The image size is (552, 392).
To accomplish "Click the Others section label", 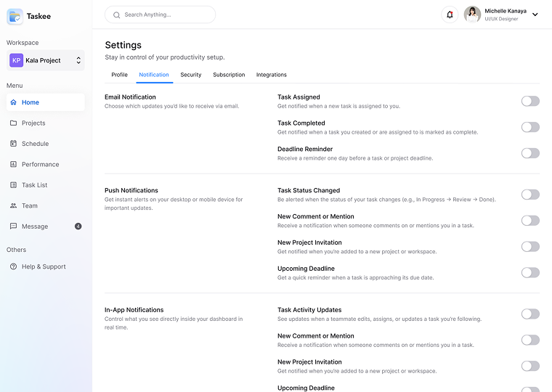I will [16, 250].
